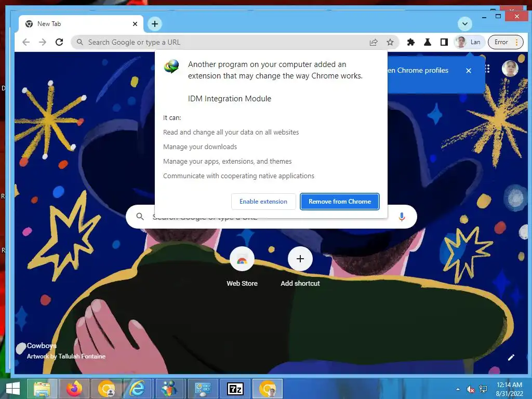
Task: Open the Lan profile button
Action: pos(469,42)
